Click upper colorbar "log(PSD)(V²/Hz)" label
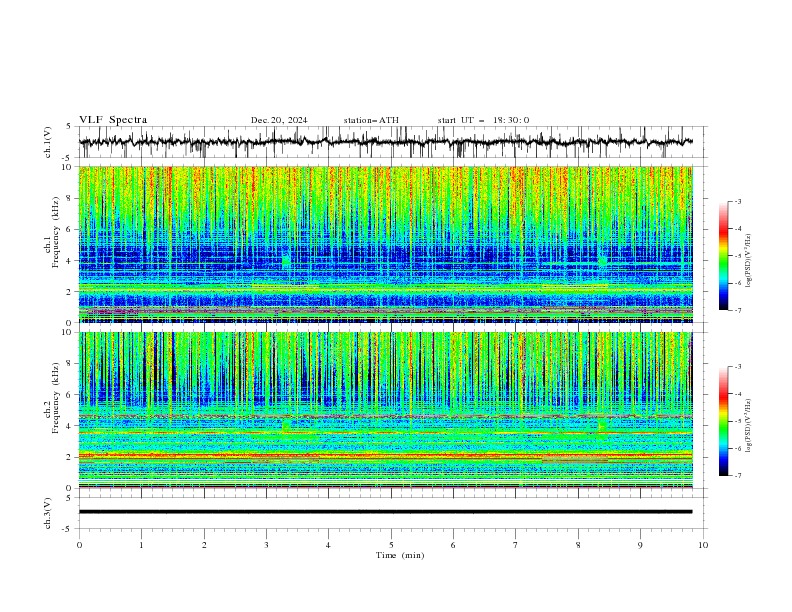Screen dimensions: 792x612 748,261
